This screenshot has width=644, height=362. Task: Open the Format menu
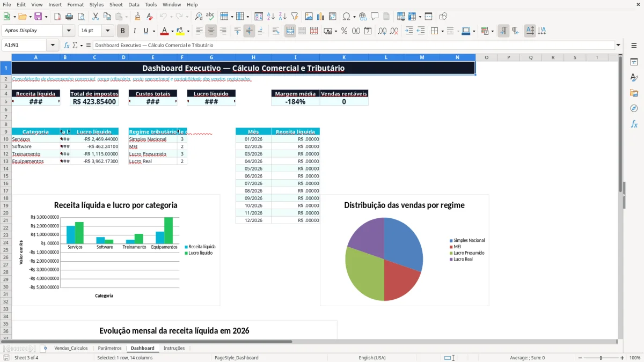click(75, 4)
